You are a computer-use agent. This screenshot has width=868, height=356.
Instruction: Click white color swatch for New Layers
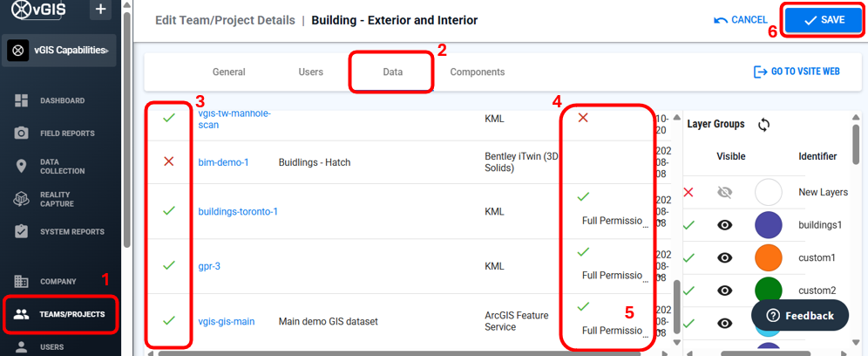(769, 193)
